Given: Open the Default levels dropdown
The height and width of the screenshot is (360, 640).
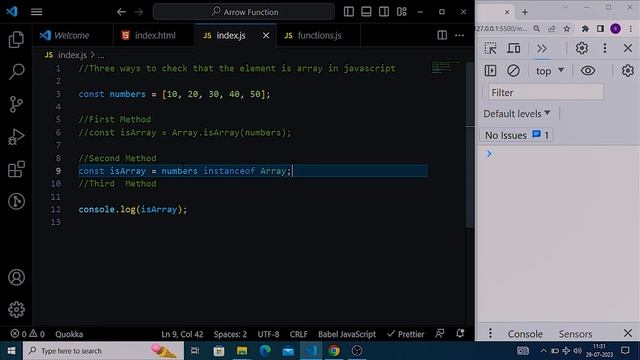Looking at the screenshot, I should tap(517, 113).
